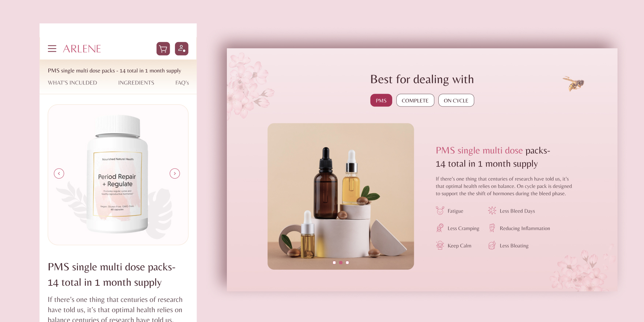
Task: Click the Keep Calm icon
Action: click(440, 246)
